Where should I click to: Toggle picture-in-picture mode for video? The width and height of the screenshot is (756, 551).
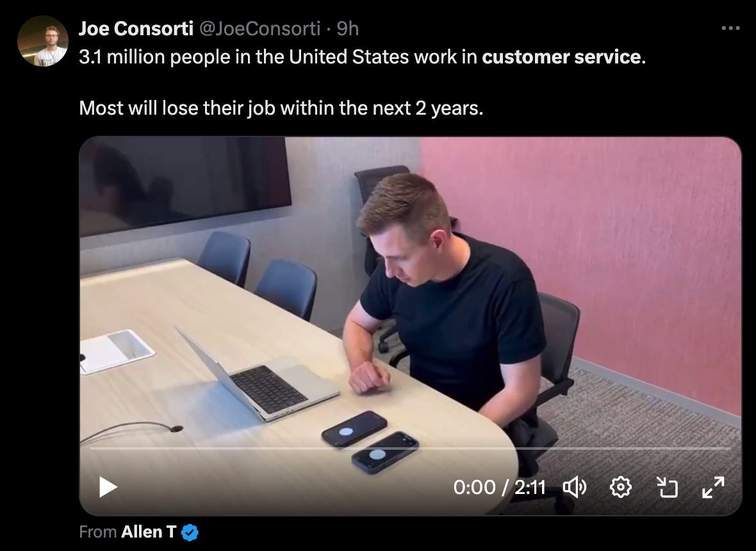point(668,488)
